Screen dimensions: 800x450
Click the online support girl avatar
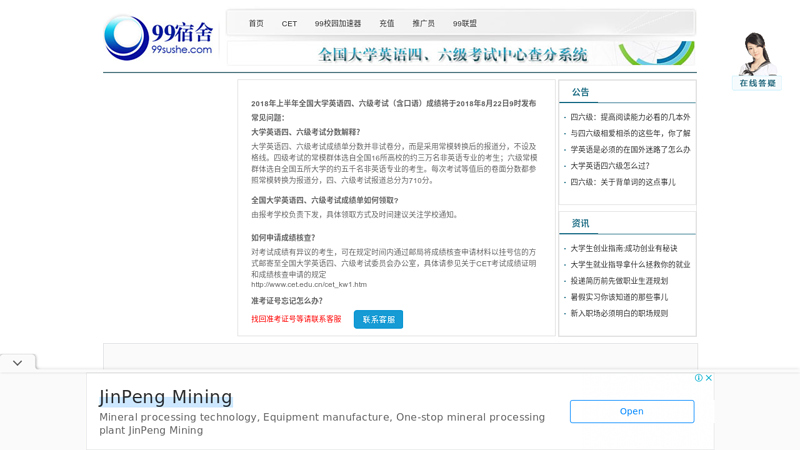756,54
